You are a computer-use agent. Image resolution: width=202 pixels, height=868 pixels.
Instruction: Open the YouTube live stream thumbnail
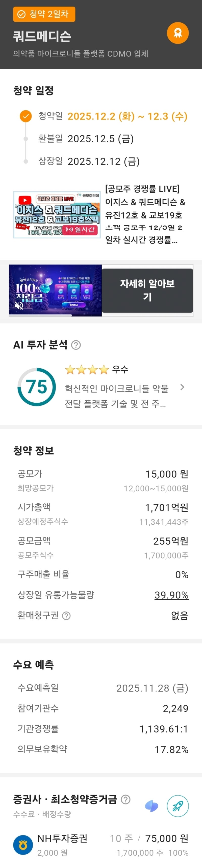click(57, 215)
